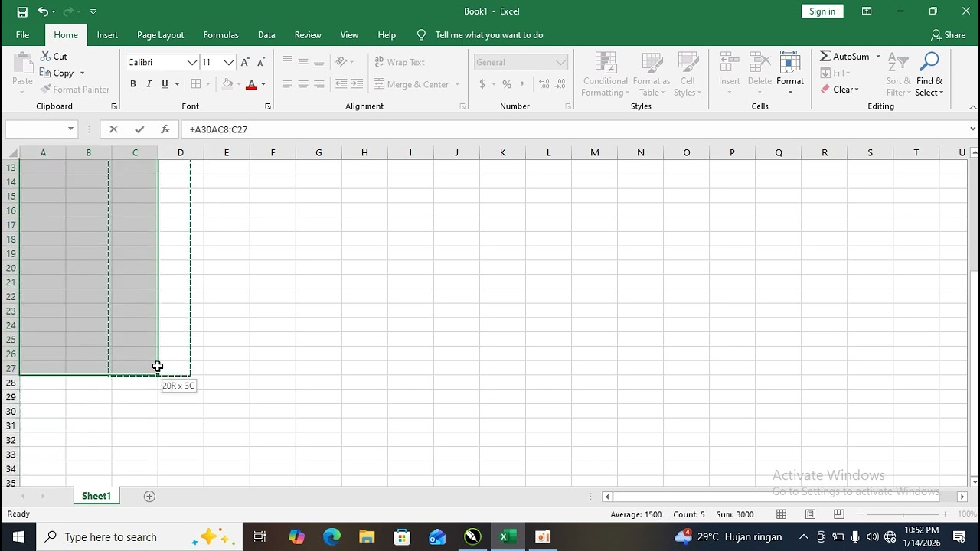
Task: Click the Sign in button
Action: (822, 11)
